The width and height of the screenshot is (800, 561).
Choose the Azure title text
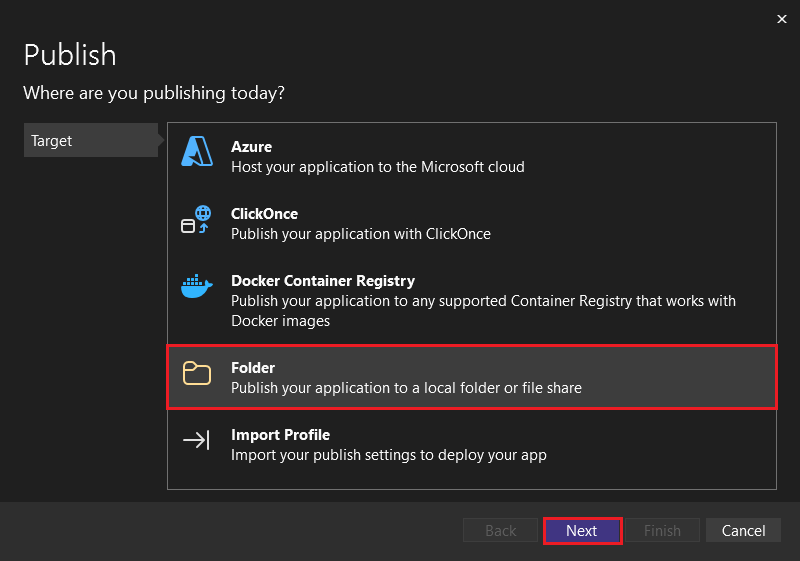[252, 147]
